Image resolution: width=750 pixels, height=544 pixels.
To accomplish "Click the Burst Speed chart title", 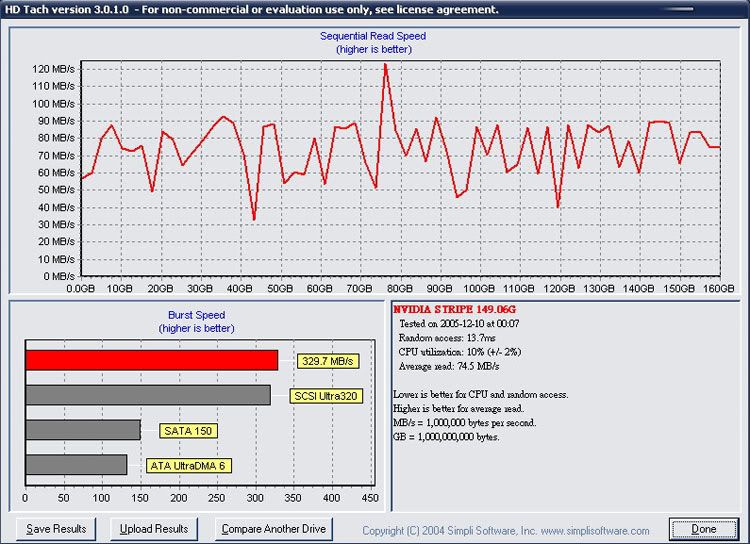I will (197, 314).
